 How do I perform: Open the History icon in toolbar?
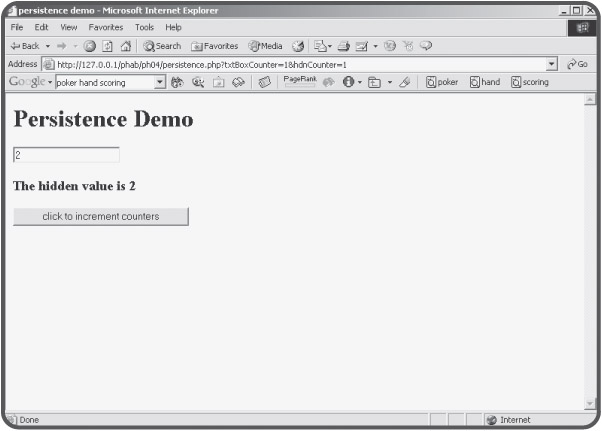(298, 46)
